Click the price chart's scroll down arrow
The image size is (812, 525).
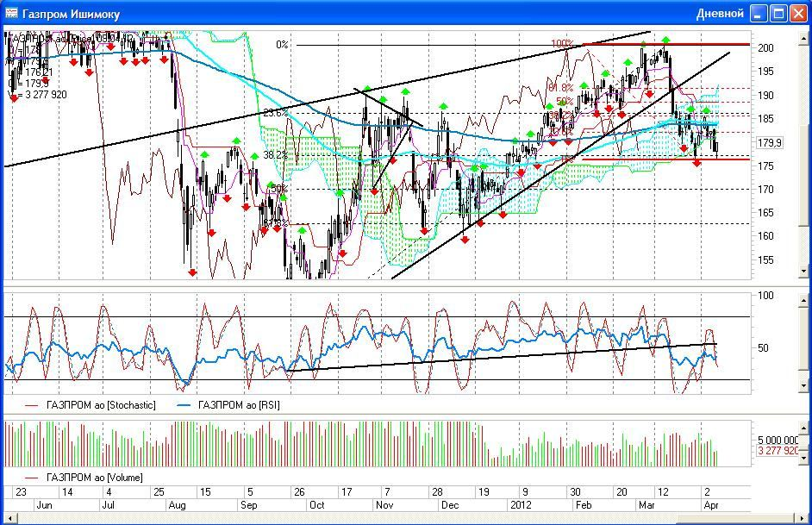tap(803, 272)
